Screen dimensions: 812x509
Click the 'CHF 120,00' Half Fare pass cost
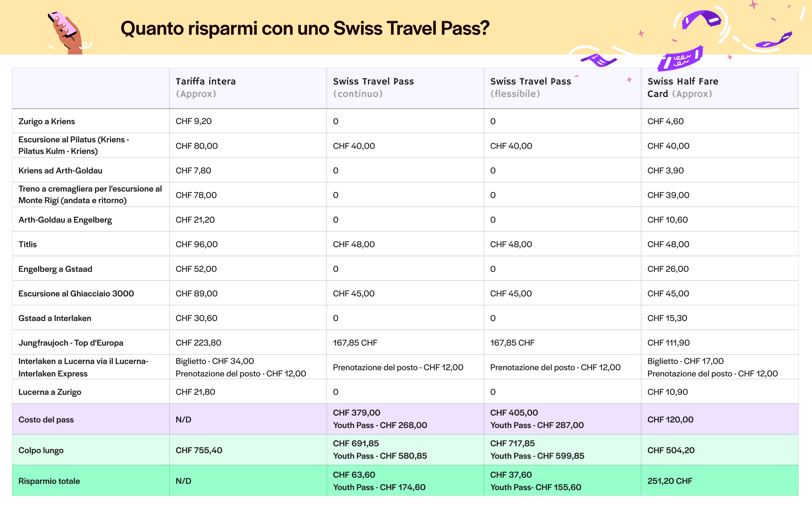[x=670, y=420]
